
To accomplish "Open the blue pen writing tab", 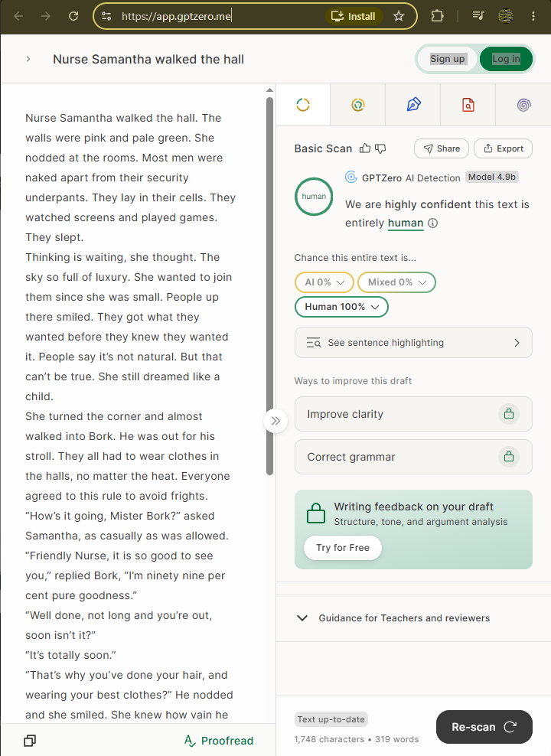I will (413, 105).
